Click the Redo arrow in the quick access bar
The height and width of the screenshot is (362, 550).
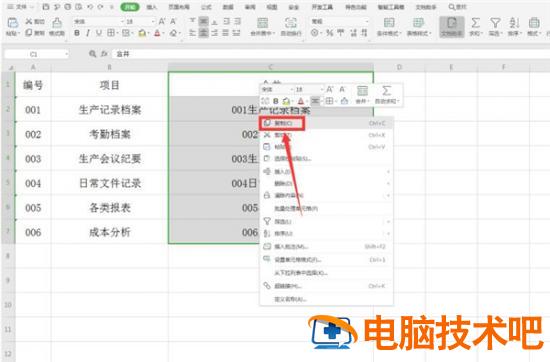(101, 7)
